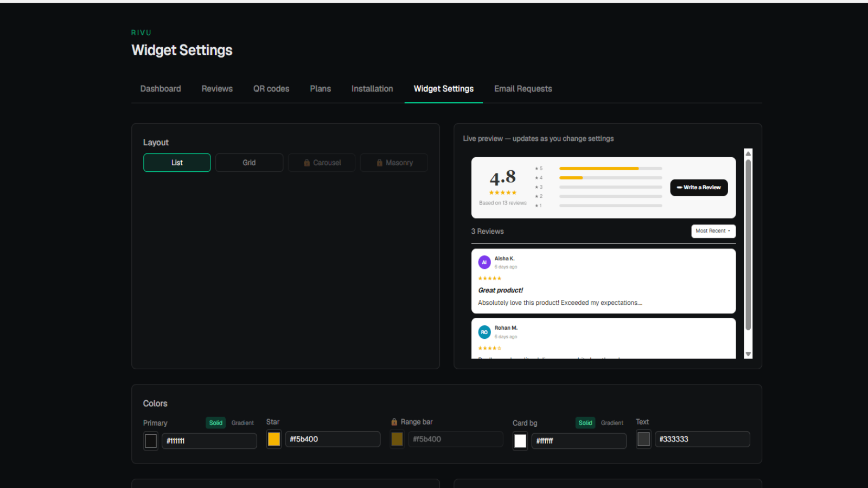The height and width of the screenshot is (488, 868).
Task: Open the Email Requests tab
Action: (523, 89)
